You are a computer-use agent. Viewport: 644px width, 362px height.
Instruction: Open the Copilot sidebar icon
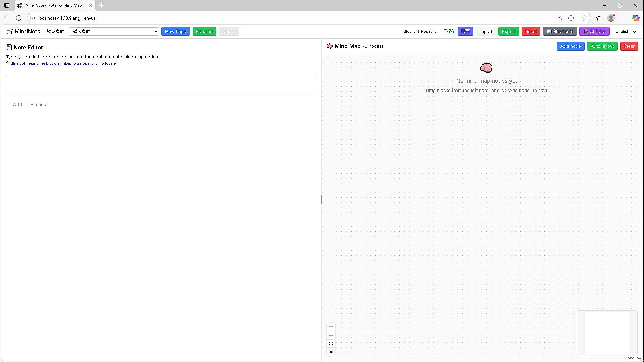tap(636, 18)
